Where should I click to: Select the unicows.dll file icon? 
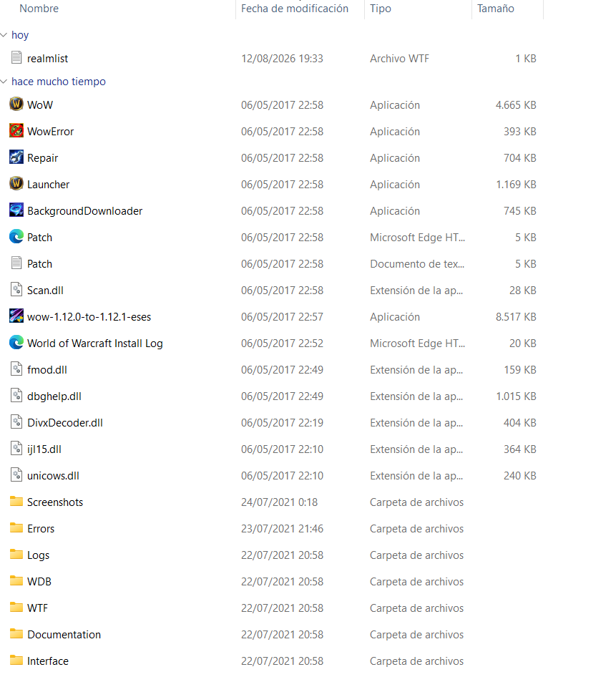pos(16,475)
